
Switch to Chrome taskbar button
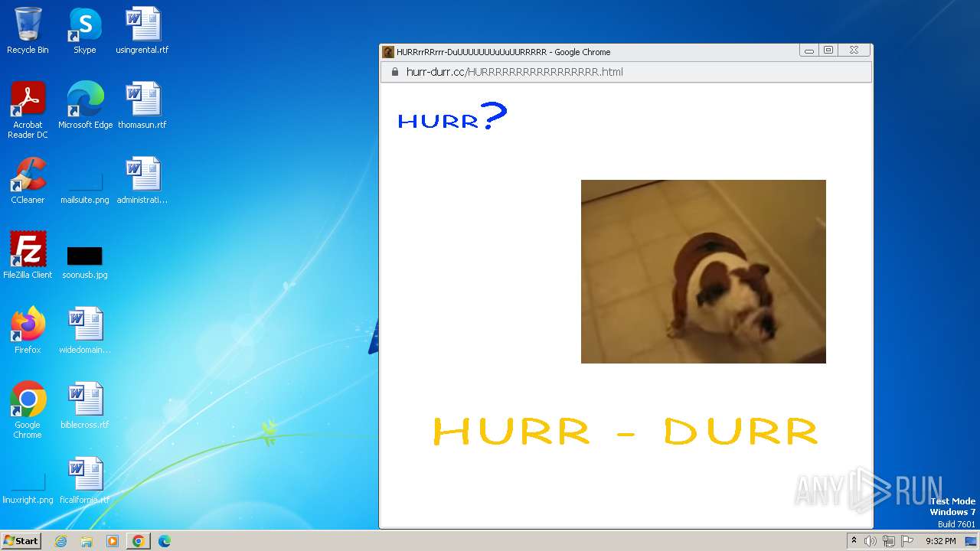tap(139, 541)
